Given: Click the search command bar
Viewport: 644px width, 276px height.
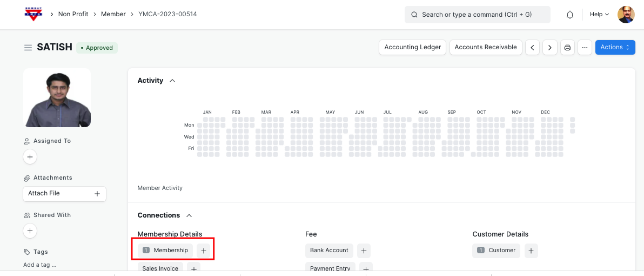Looking at the screenshot, I should [477, 15].
